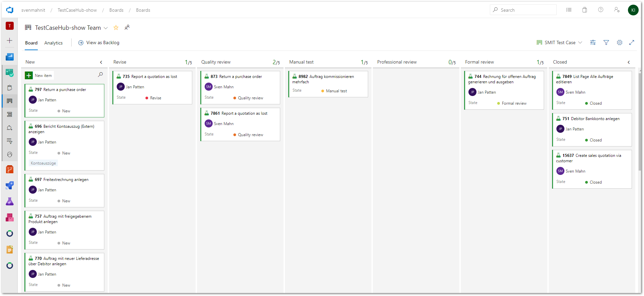Click the search magnifier in New column

coord(100,75)
